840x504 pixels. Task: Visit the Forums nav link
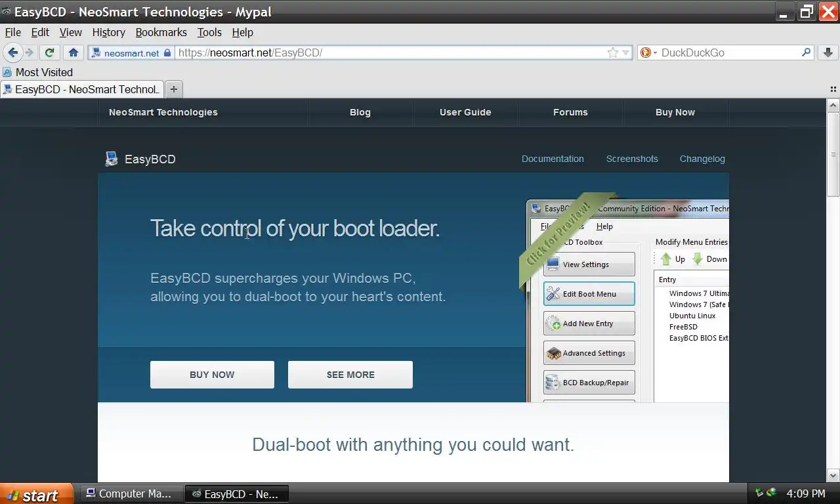[x=570, y=112]
